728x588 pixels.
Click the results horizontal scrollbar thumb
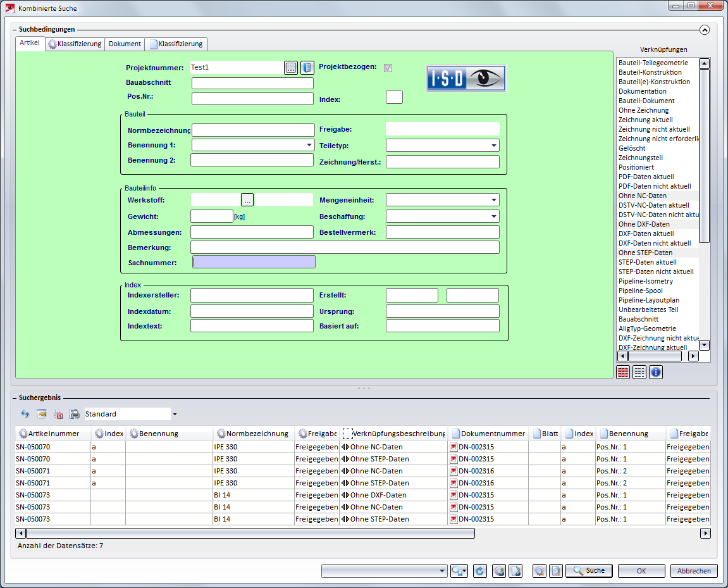[250, 534]
